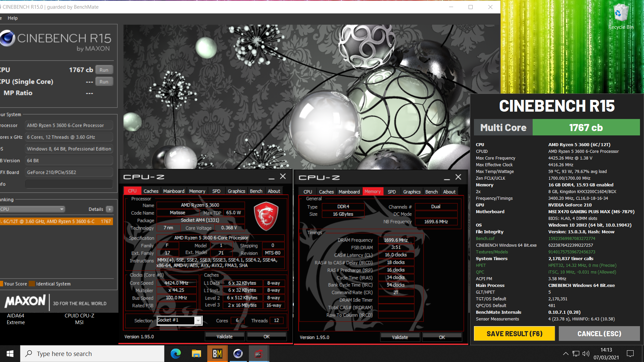Run the CPU multi-core benchmark
This screenshot has height=362, width=644.
point(104,70)
